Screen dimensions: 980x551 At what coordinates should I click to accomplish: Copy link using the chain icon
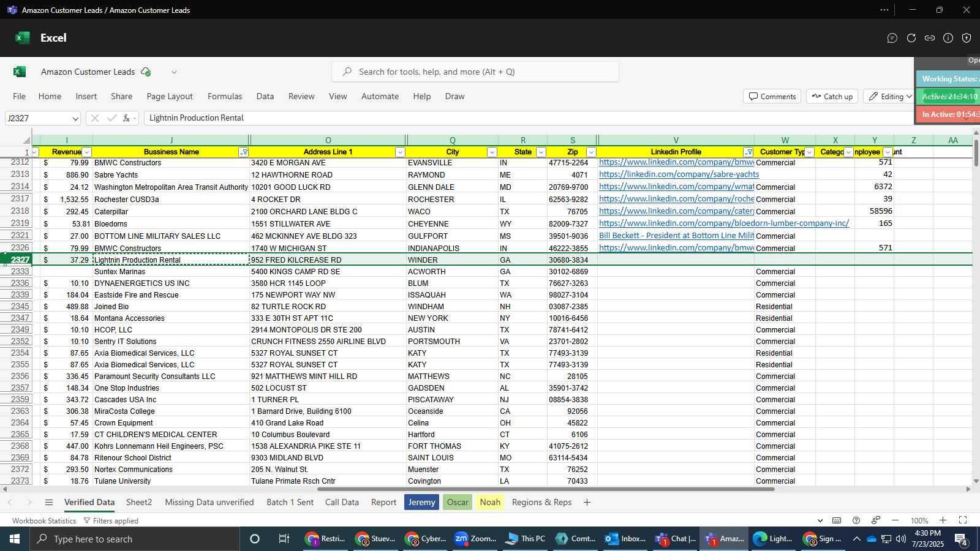click(x=930, y=38)
